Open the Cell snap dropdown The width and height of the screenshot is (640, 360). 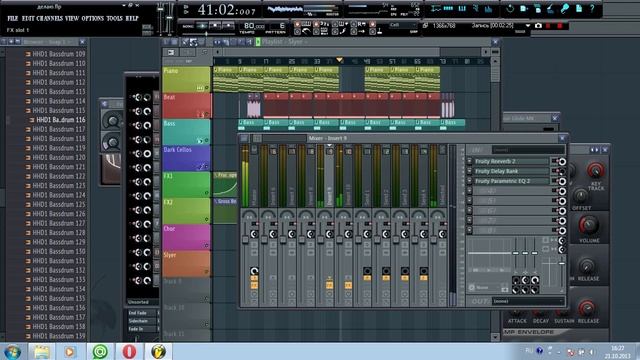[403, 25]
